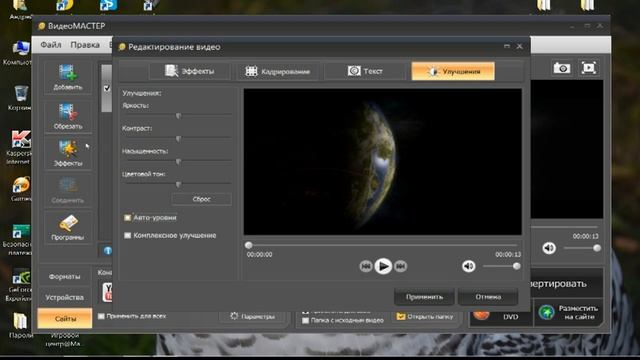The image size is (640, 360).
Task: Open the Эффекты tab in editing dialog
Action: click(x=190, y=71)
